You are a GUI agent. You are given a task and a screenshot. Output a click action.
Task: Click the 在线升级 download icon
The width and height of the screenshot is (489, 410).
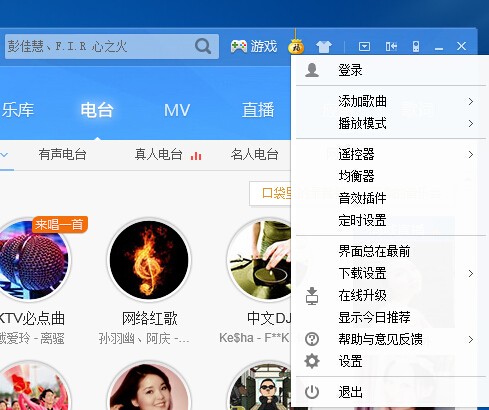point(312,296)
